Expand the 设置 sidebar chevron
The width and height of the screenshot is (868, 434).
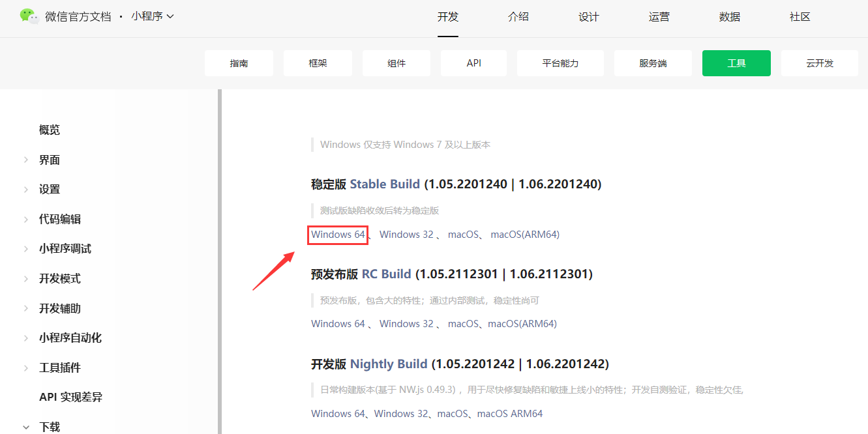coord(25,190)
